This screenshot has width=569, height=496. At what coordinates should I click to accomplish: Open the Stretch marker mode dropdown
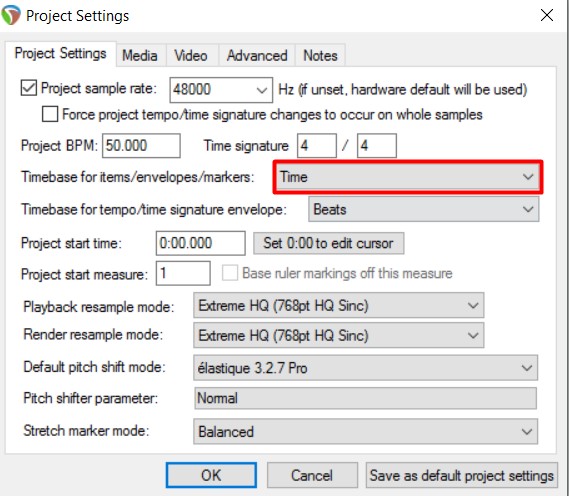tap(365, 431)
